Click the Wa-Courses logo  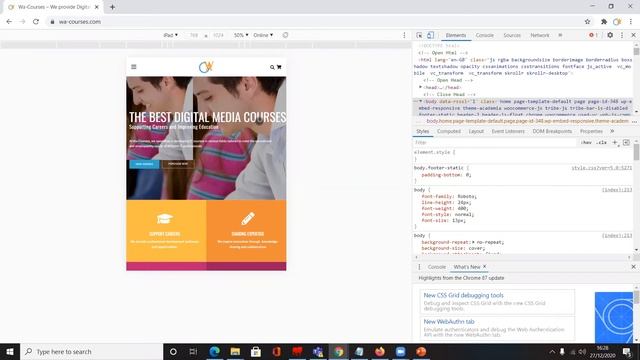[206, 67]
